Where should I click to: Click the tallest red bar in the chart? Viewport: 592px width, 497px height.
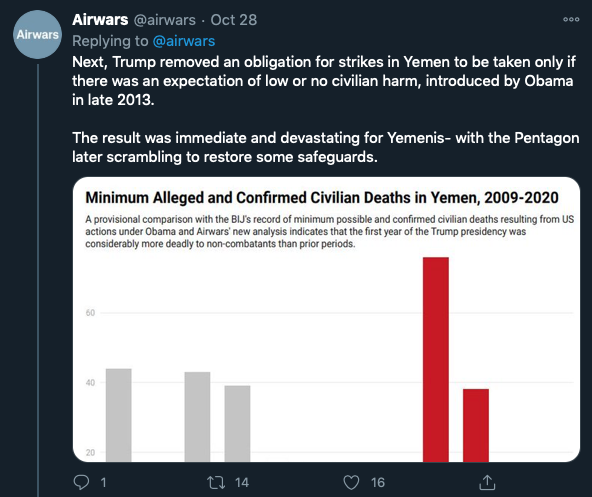pyautogui.click(x=436, y=360)
